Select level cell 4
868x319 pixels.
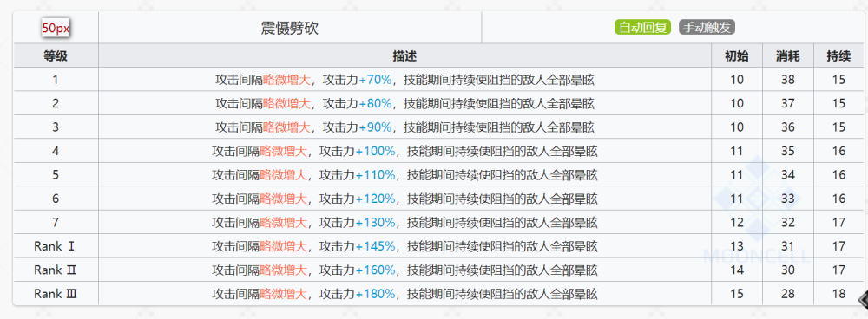pyautogui.click(x=56, y=151)
